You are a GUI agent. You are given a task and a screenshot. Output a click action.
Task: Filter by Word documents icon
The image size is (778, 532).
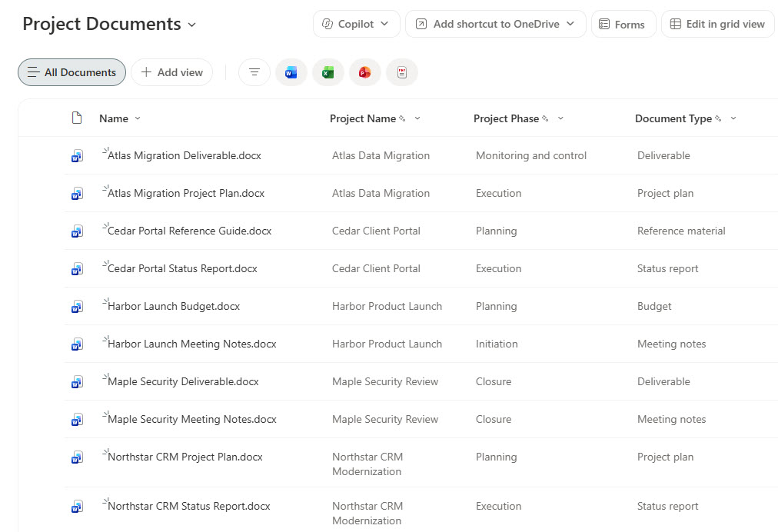[x=291, y=72]
